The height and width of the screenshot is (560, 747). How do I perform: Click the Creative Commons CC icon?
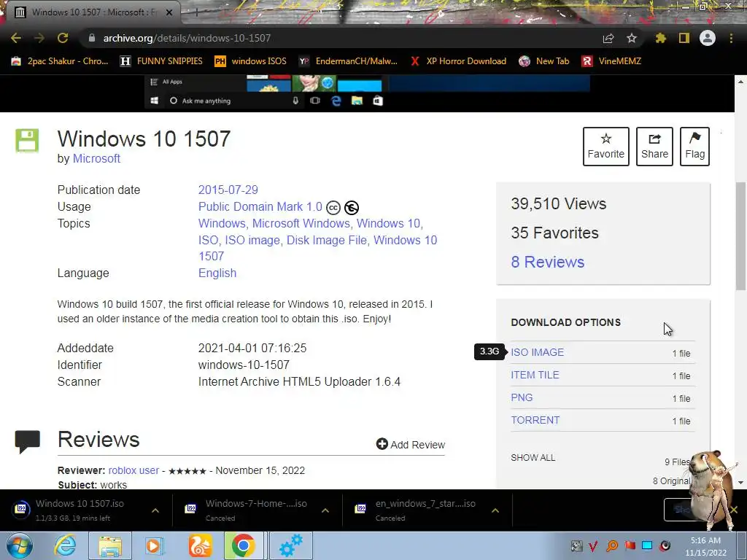pos(333,208)
